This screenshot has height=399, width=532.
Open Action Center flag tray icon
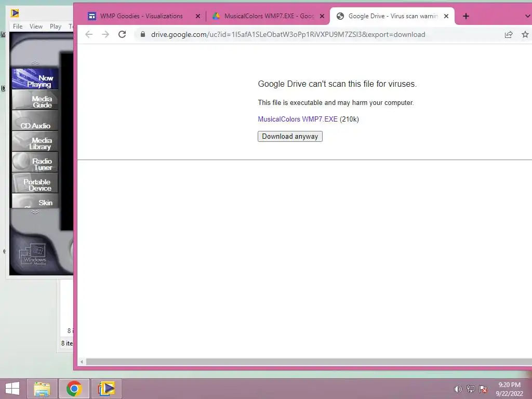[x=483, y=389]
